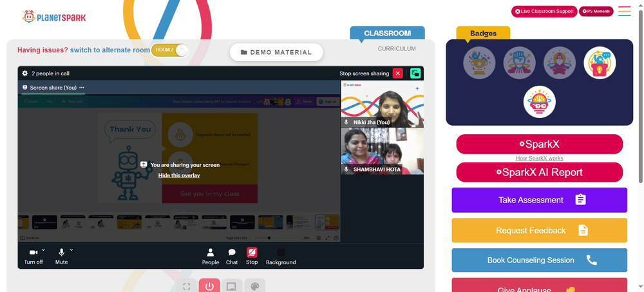Switch to the CLASSROOM tab
The width and height of the screenshot is (644, 292).
click(387, 34)
